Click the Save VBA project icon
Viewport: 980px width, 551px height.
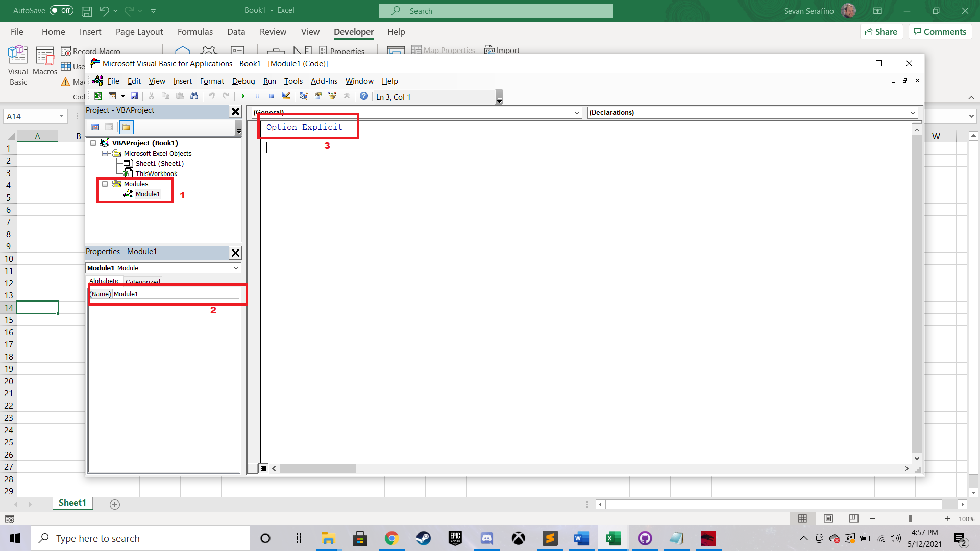(x=134, y=96)
